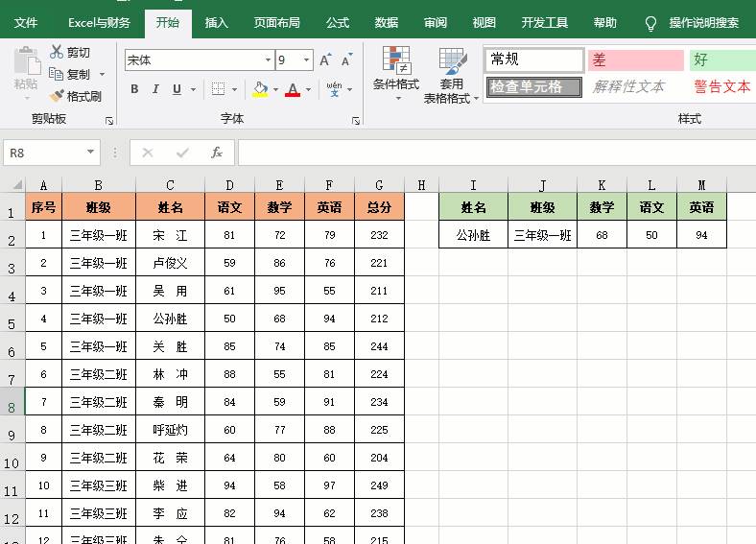Open Format as Table gallery

pyautogui.click(x=451, y=75)
